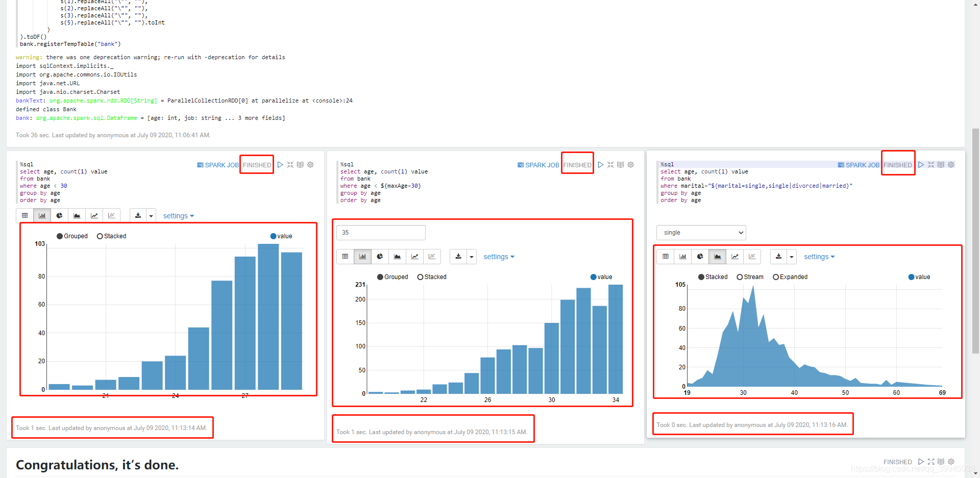Open SPARK JOB link of 'age < 30' paragraph

218,165
